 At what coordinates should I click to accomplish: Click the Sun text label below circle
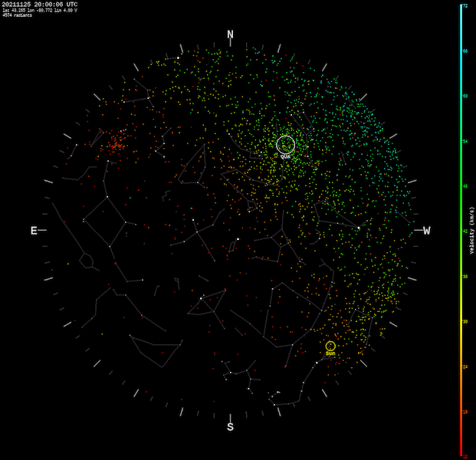click(330, 353)
